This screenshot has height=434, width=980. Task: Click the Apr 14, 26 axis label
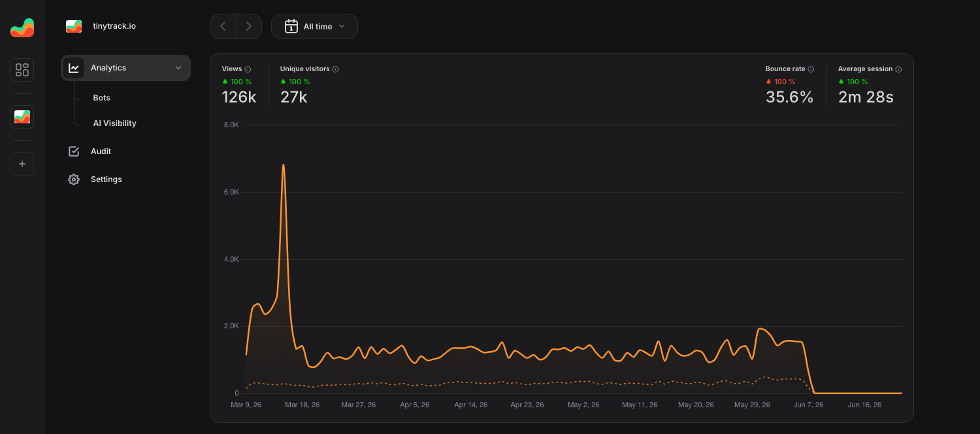pos(471,405)
